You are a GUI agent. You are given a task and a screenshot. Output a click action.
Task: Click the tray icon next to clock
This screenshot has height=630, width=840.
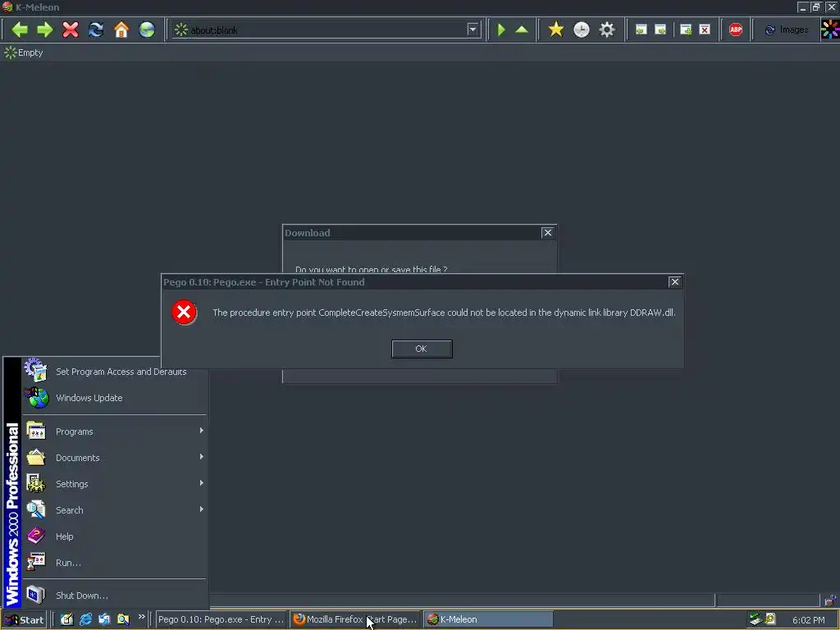pyautogui.click(x=770, y=619)
